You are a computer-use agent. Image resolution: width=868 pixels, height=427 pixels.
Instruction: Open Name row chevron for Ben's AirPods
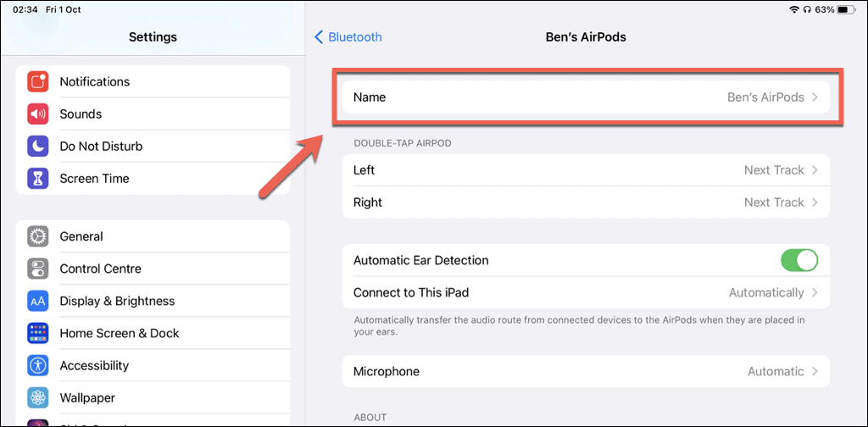click(x=815, y=97)
